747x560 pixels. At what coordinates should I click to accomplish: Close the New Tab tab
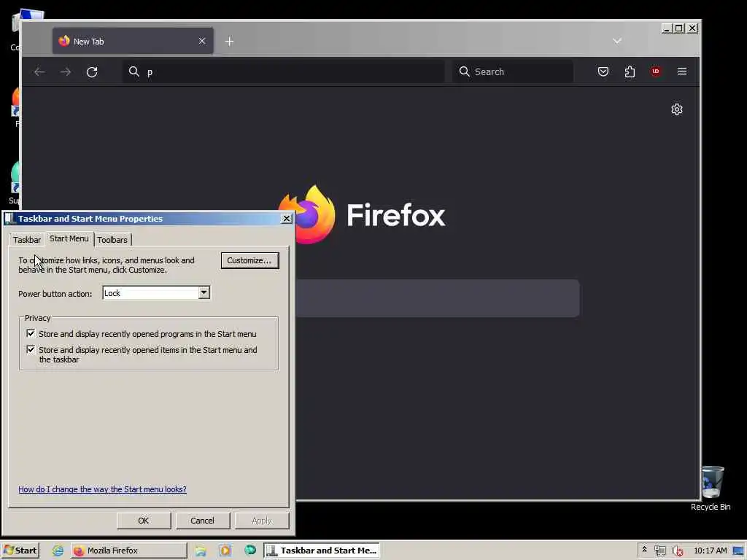(202, 41)
